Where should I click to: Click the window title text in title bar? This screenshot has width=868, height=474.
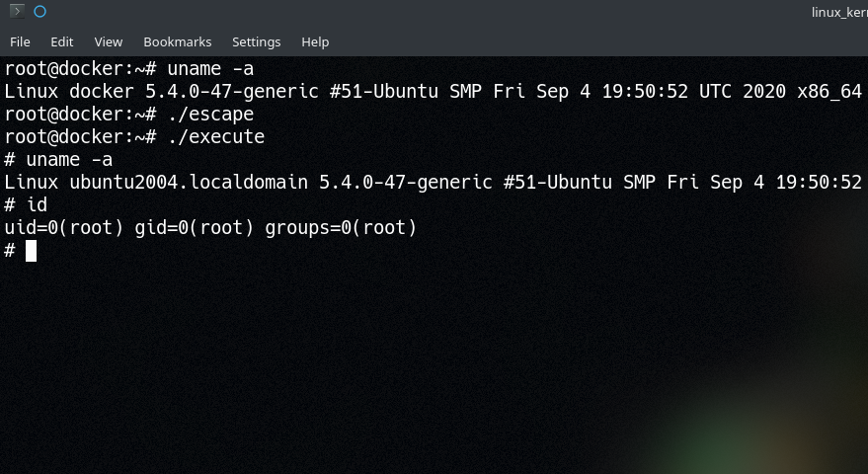(x=837, y=12)
